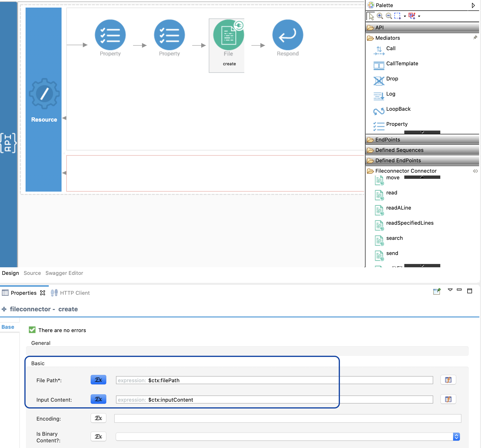Open expression editor for File Path
481x448 pixels.
[448, 380]
